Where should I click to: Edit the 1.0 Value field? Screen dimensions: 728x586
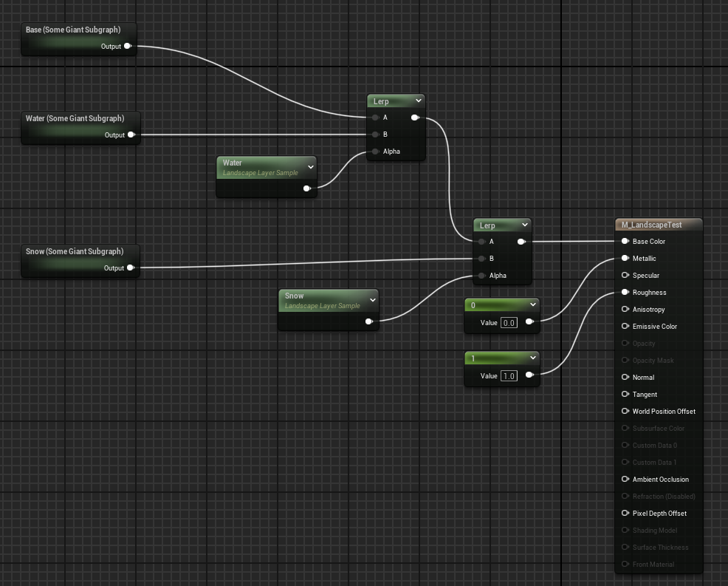point(509,375)
